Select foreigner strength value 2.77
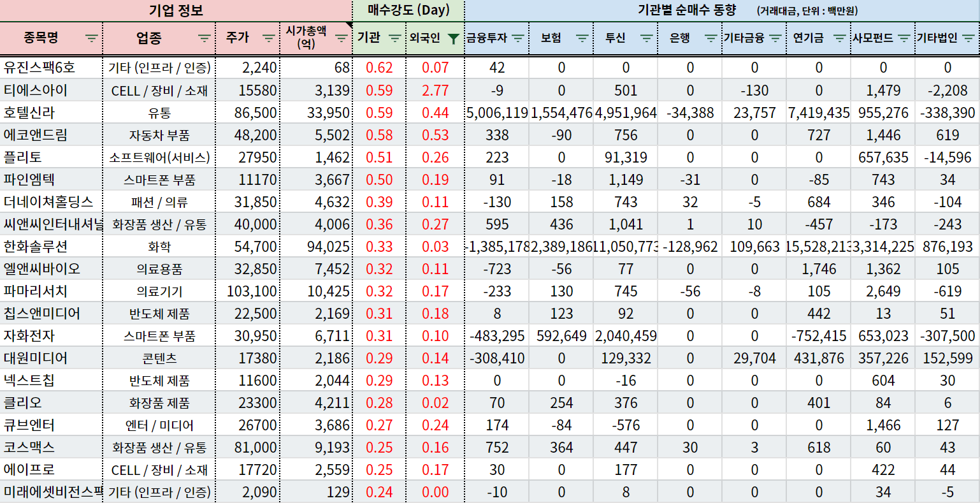Viewport: 980px width, 503px height. (435, 90)
